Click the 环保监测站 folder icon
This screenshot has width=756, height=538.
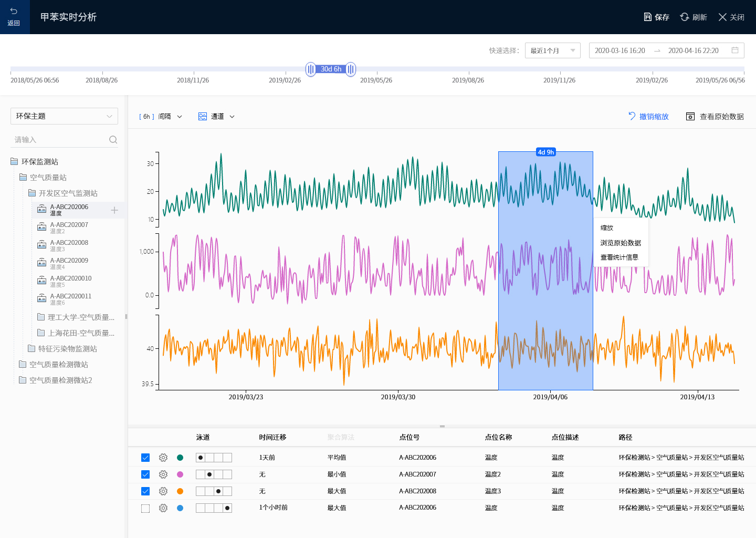[x=14, y=161]
